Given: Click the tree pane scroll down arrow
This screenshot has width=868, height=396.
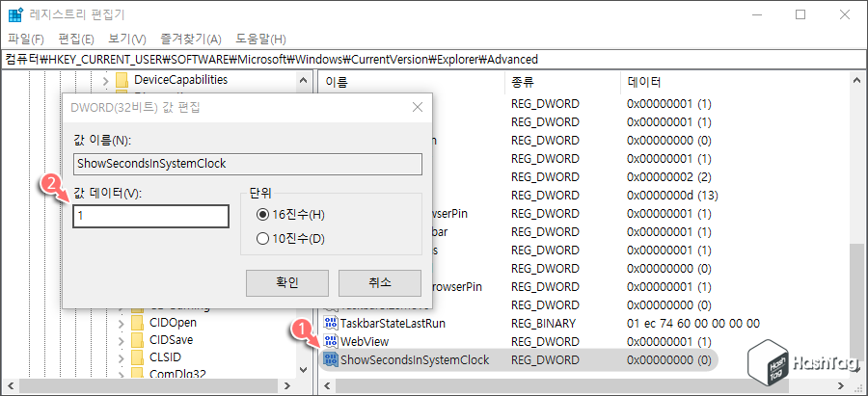Looking at the screenshot, I should click(303, 369).
